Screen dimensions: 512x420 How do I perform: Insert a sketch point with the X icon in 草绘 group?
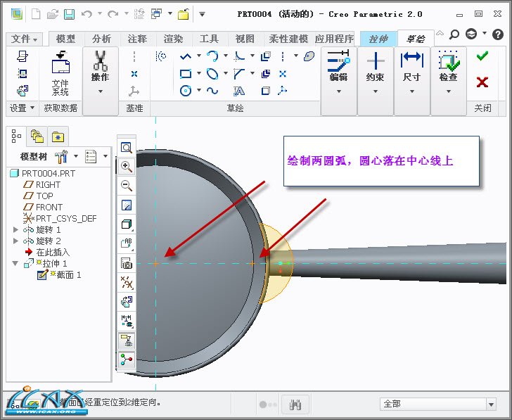coord(283,74)
